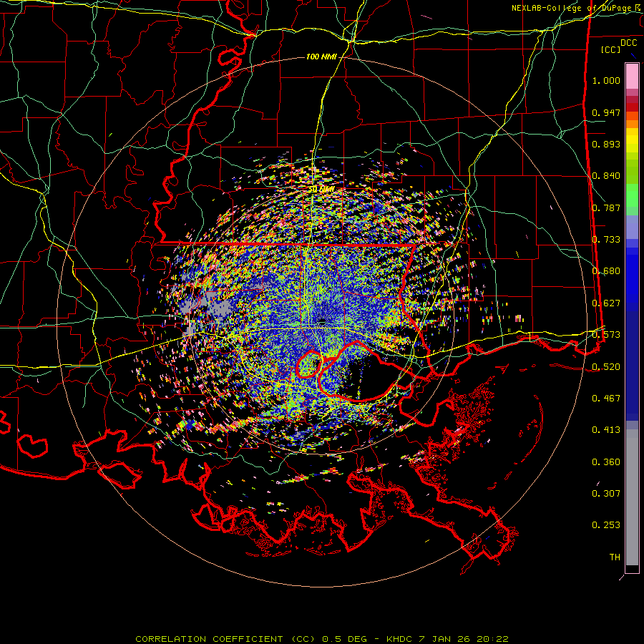
Task: Pick the red segment of the color bar
Action: click(632, 107)
